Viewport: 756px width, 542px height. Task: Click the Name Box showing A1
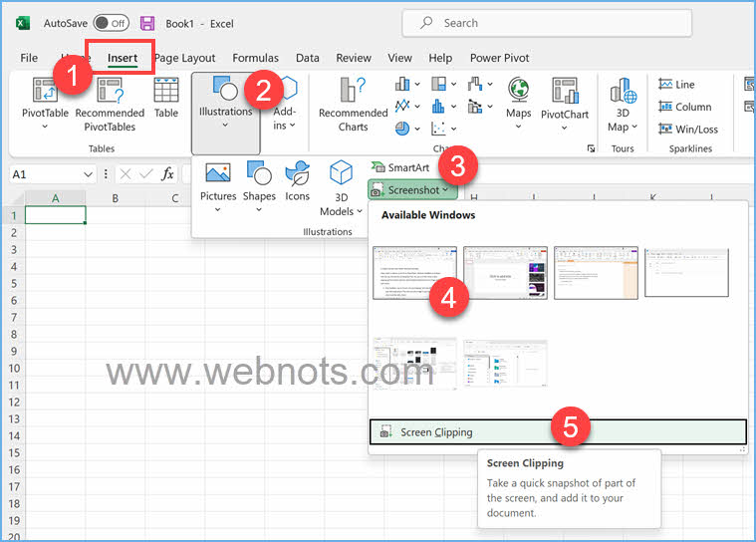click(x=45, y=174)
